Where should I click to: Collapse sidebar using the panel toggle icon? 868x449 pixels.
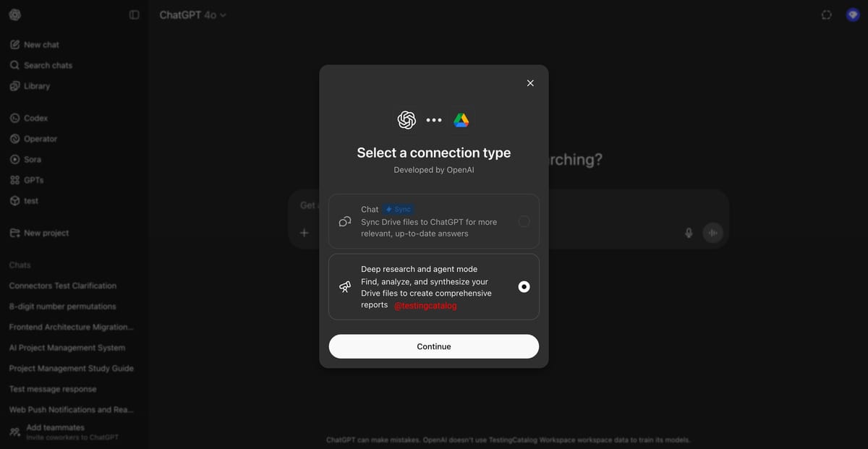134,14
